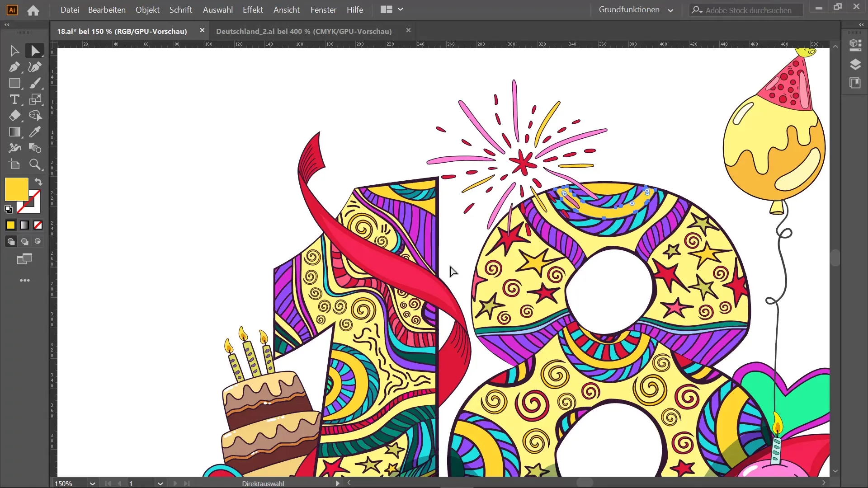868x488 pixels.
Task: Select the Shape Builder tool
Action: click(x=35, y=148)
